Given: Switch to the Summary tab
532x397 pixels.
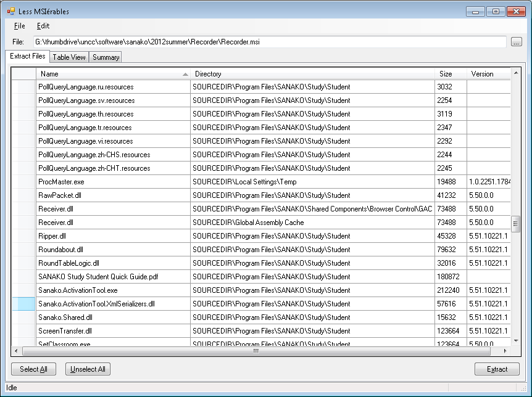Looking at the screenshot, I should pyautogui.click(x=106, y=57).
